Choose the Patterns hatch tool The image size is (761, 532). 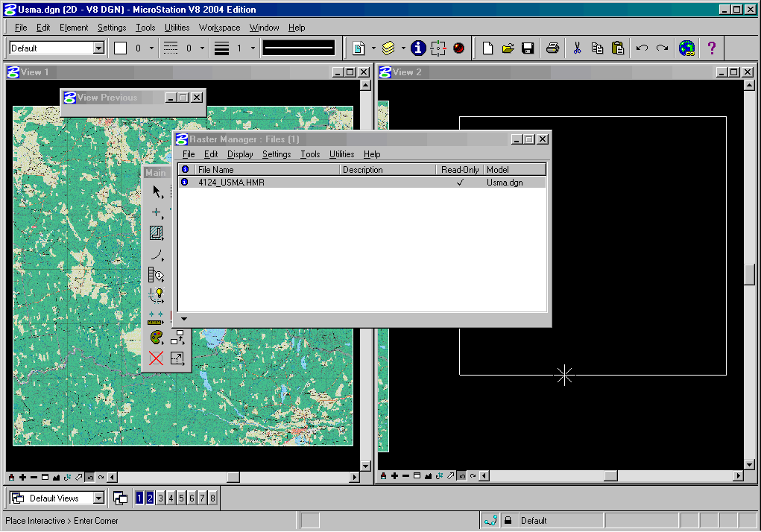pos(157,233)
